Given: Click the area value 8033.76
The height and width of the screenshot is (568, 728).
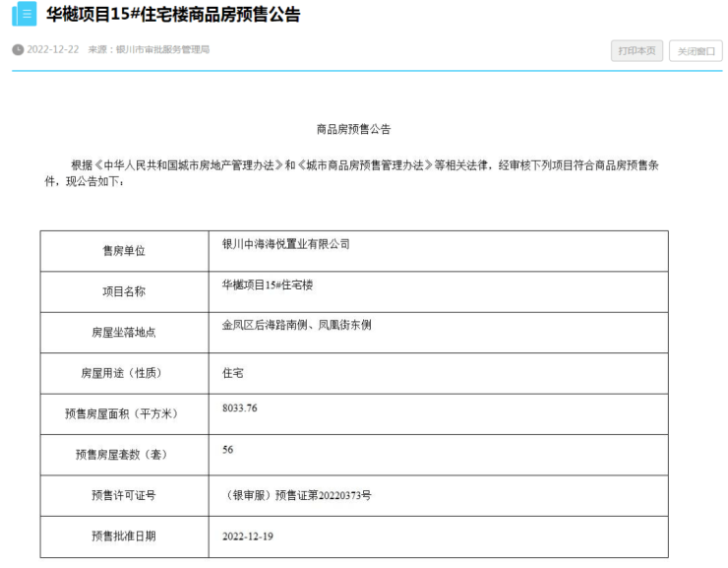Looking at the screenshot, I should coord(240,409).
